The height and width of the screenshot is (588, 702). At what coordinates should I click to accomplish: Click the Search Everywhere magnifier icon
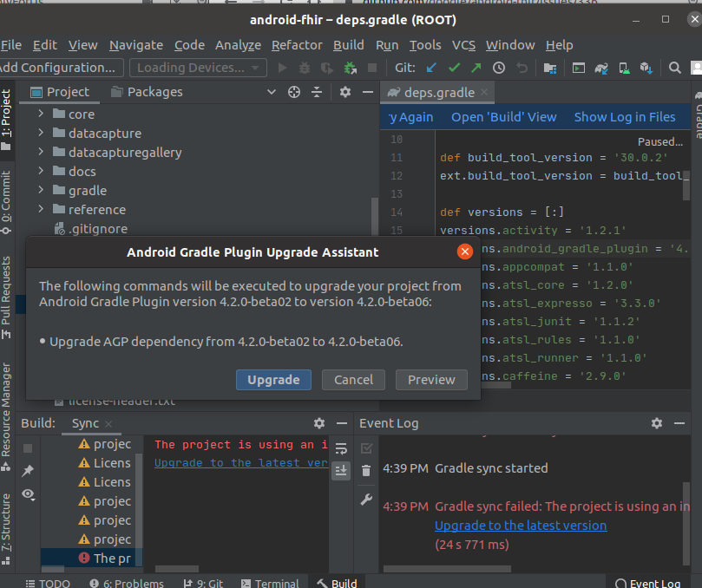675,68
